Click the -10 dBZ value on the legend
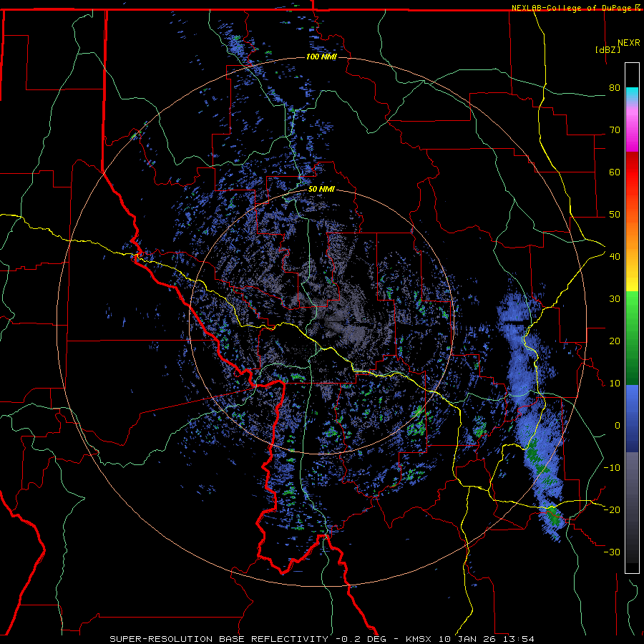The height and width of the screenshot is (644, 644). click(x=612, y=467)
